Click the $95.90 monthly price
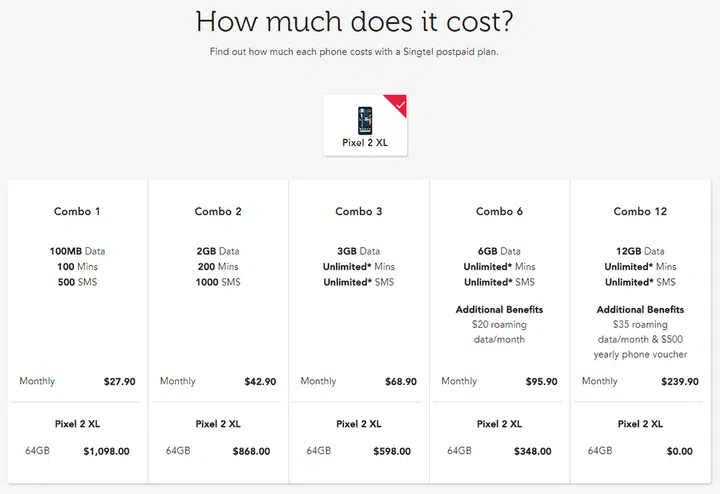 coord(541,382)
